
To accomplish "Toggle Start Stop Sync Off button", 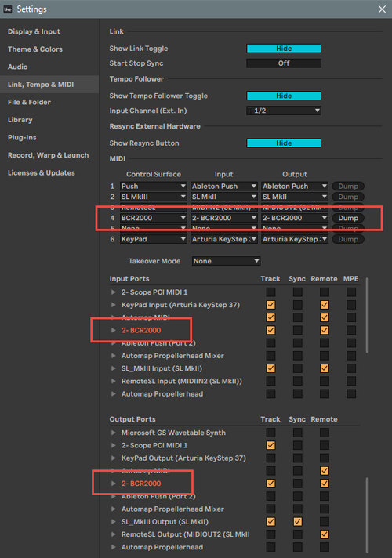I will (284, 63).
